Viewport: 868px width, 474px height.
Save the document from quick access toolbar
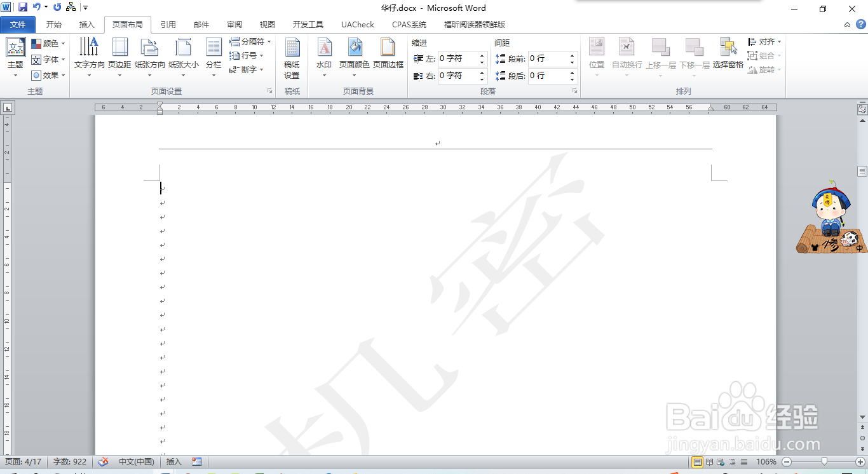[x=23, y=8]
